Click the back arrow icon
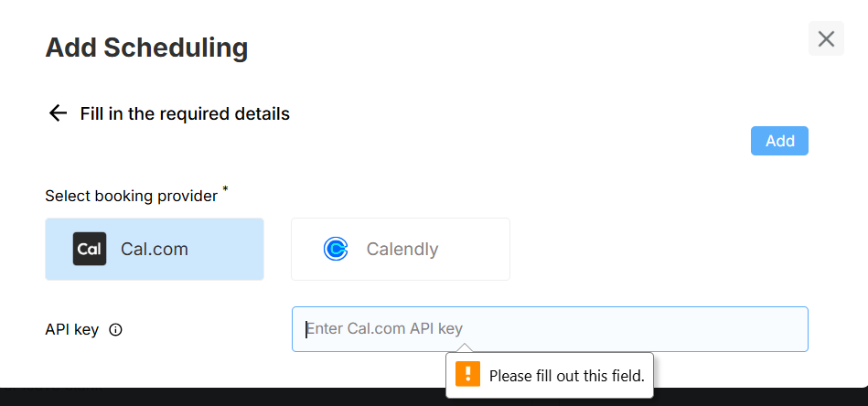 pyautogui.click(x=59, y=113)
